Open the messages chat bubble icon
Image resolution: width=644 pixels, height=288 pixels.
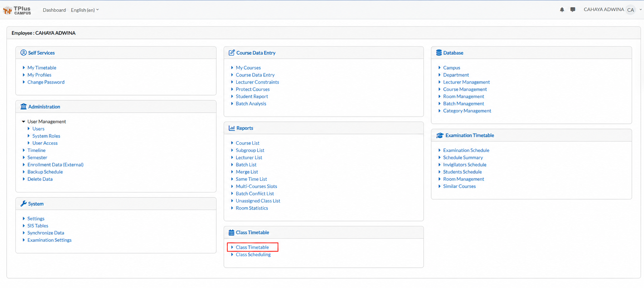click(x=573, y=10)
